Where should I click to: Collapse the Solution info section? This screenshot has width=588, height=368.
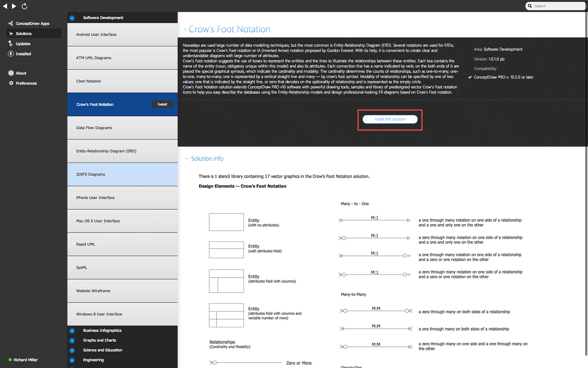point(187,158)
